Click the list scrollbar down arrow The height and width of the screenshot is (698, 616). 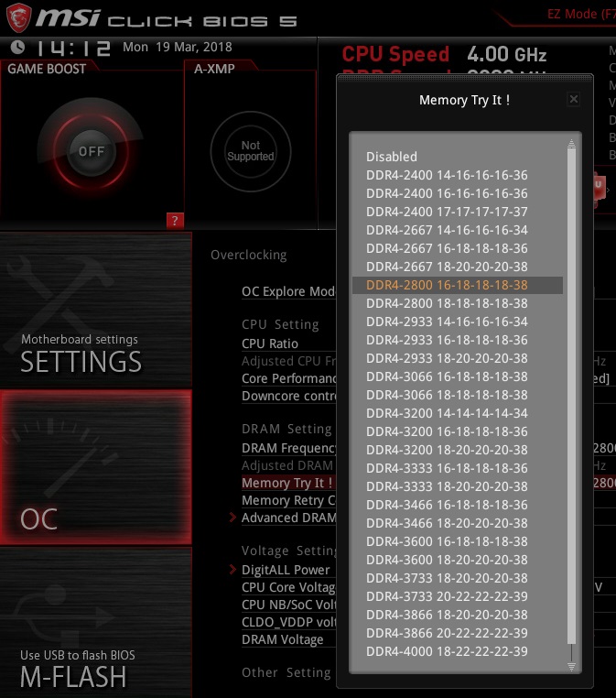pyautogui.click(x=571, y=666)
